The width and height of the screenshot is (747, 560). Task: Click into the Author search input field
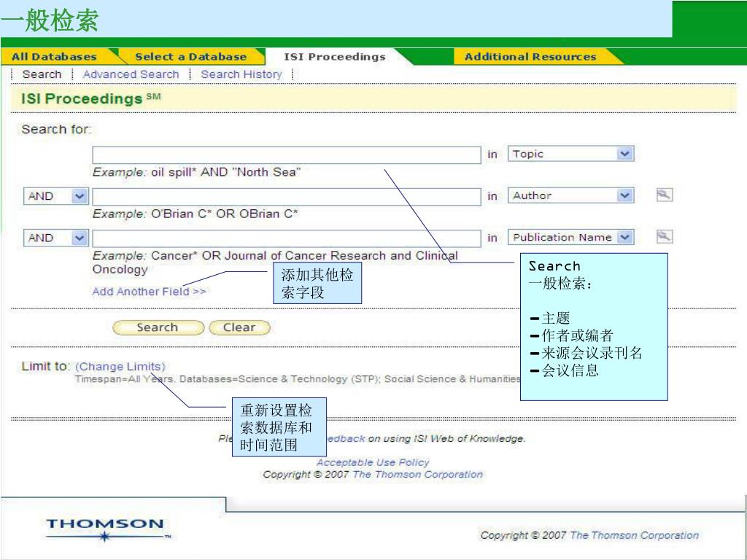click(286, 197)
